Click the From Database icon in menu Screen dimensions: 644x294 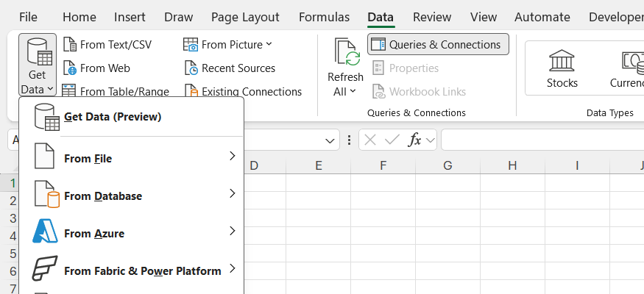point(46,194)
